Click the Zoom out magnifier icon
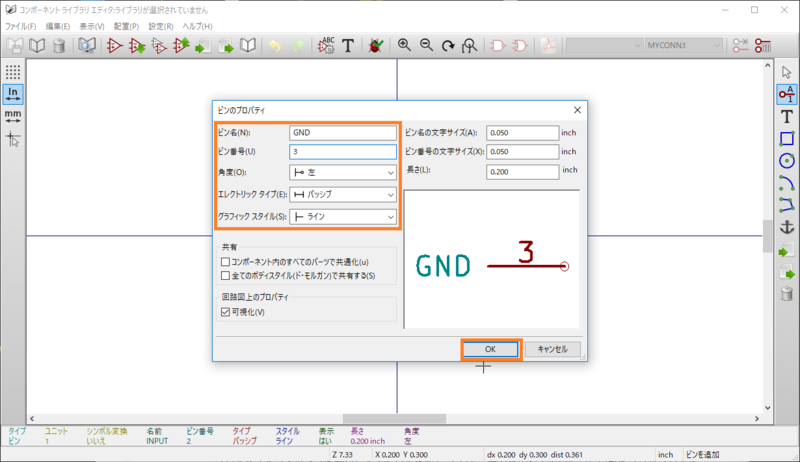The height and width of the screenshot is (462, 800). click(426, 45)
